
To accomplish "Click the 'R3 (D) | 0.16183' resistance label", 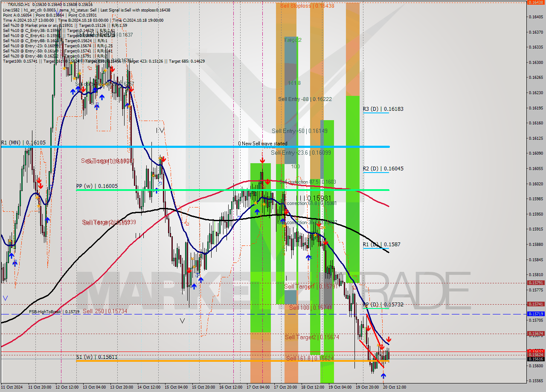I will coord(383,109).
